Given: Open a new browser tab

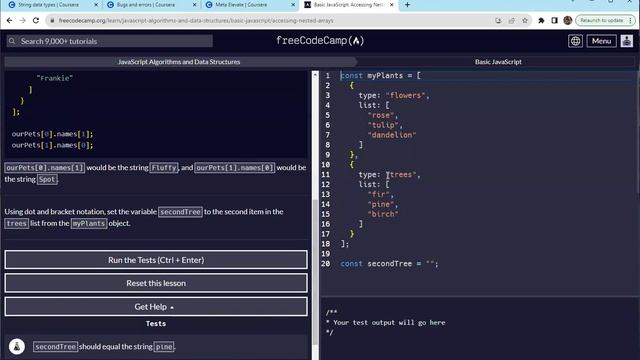Looking at the screenshot, I should click(x=407, y=5).
